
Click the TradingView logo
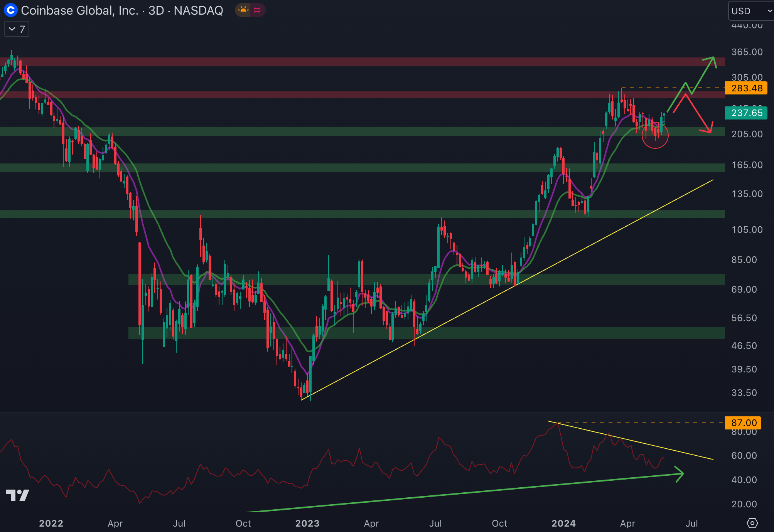tap(18, 495)
